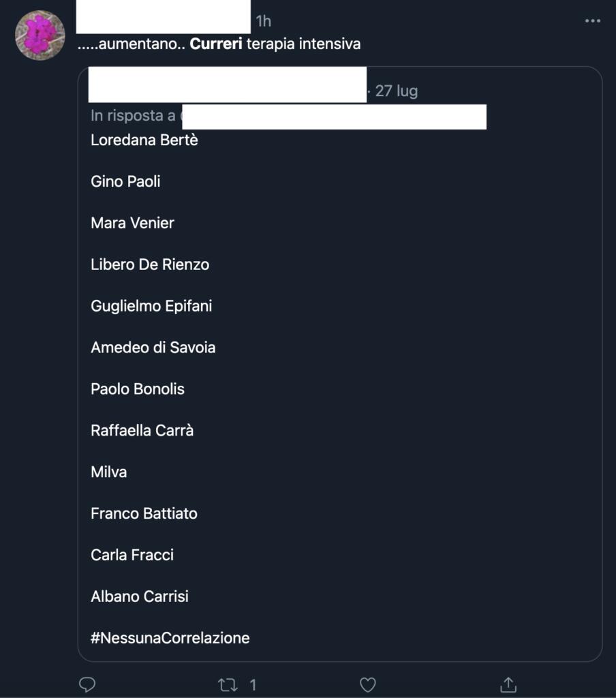Click the #NessunaCorrelazione hashtag

pos(170,638)
